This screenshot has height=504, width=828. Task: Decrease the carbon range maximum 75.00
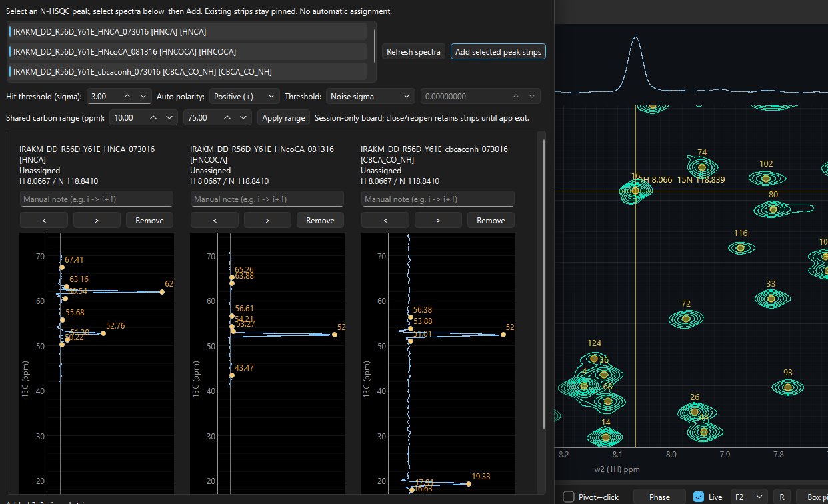(243, 118)
